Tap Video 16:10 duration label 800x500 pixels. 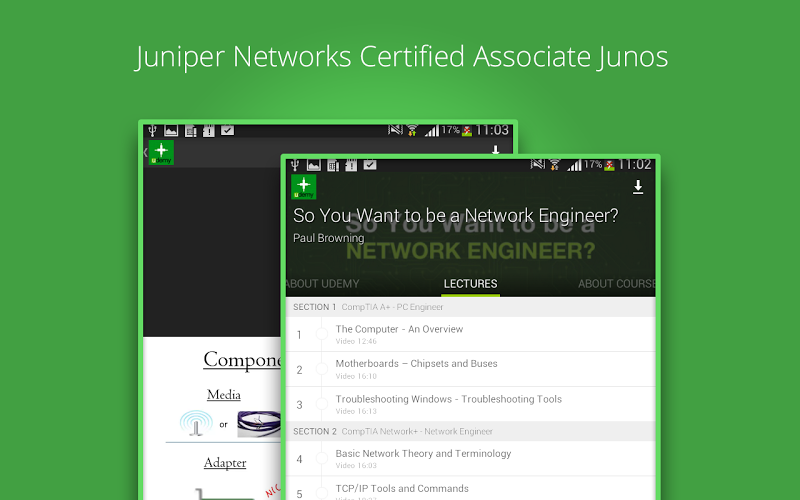(356, 376)
